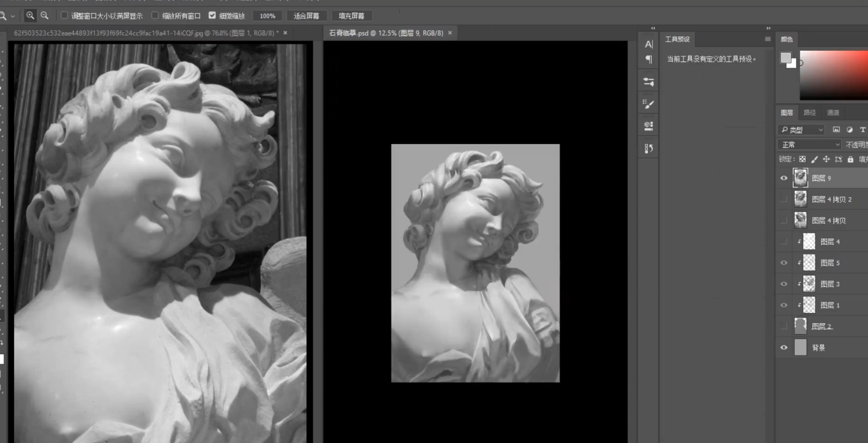Filter layers by text type
The image size is (868, 443).
[862, 129]
